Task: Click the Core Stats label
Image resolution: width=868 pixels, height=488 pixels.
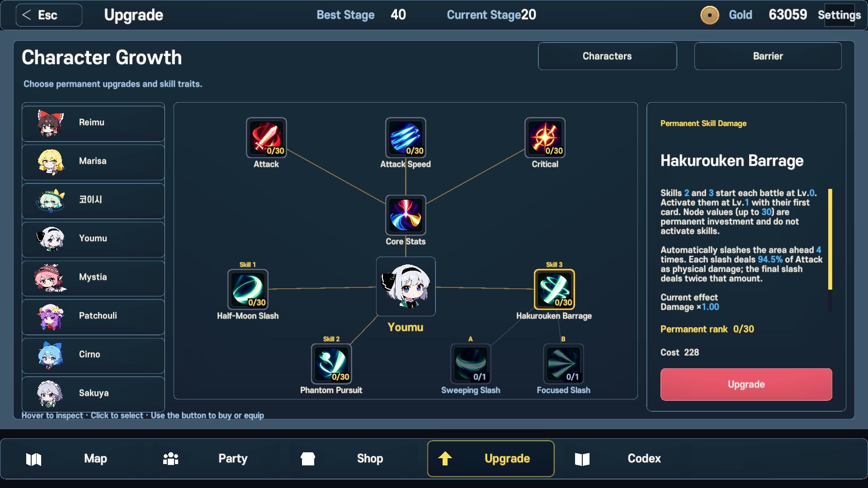Action: (x=406, y=242)
